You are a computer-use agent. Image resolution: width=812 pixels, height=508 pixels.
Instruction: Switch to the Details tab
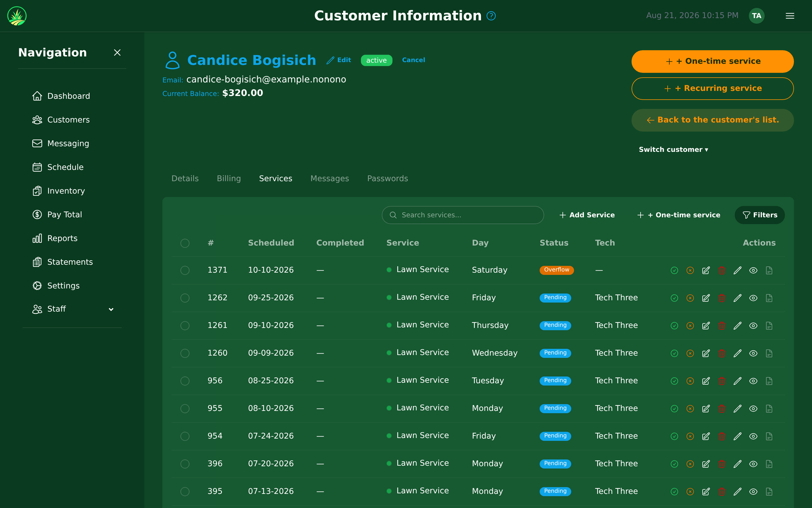[185, 179]
